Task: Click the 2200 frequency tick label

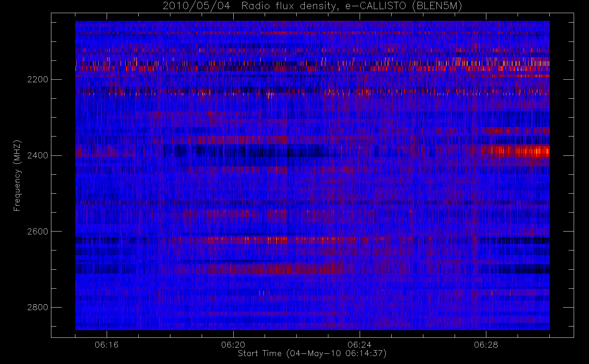Action: (x=37, y=79)
